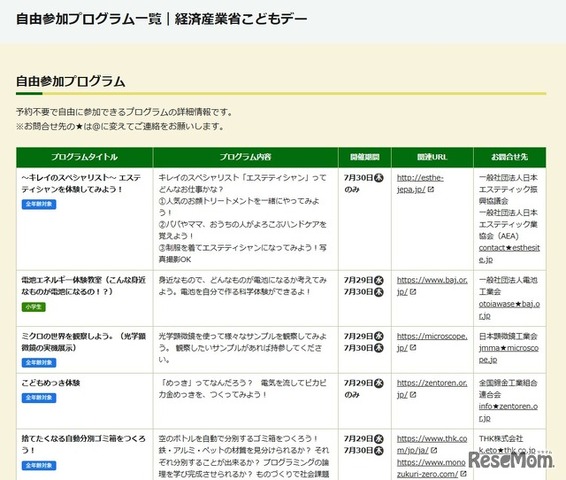Click 全年齢対象 badge under 自動分別ゴミ箱 title
The image size is (566, 480).
coord(39,466)
